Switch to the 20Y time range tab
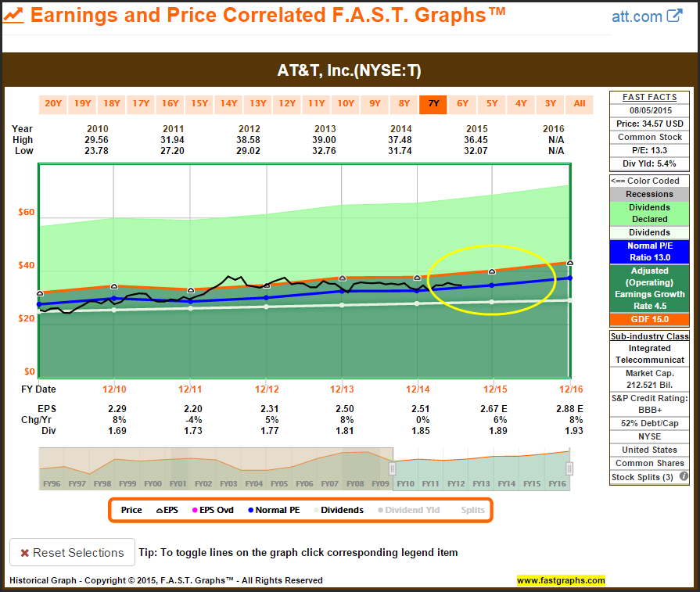Image resolution: width=700 pixels, height=592 pixels. coord(53,103)
